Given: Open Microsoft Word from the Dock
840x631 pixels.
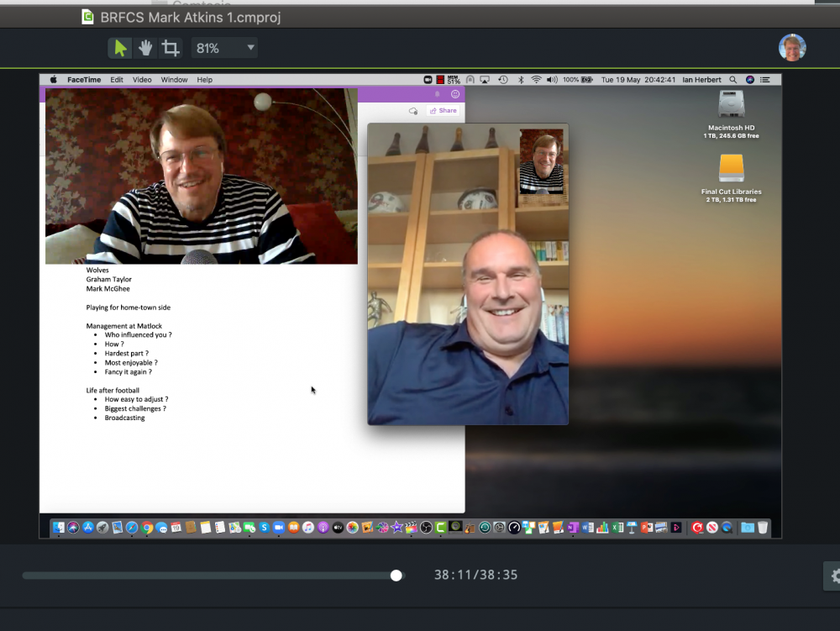Looking at the screenshot, I should [588, 528].
